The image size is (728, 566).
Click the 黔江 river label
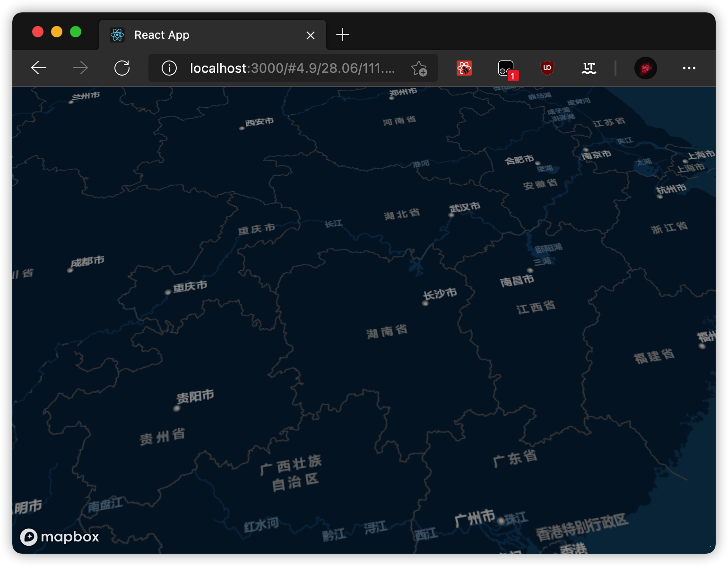pos(334,535)
